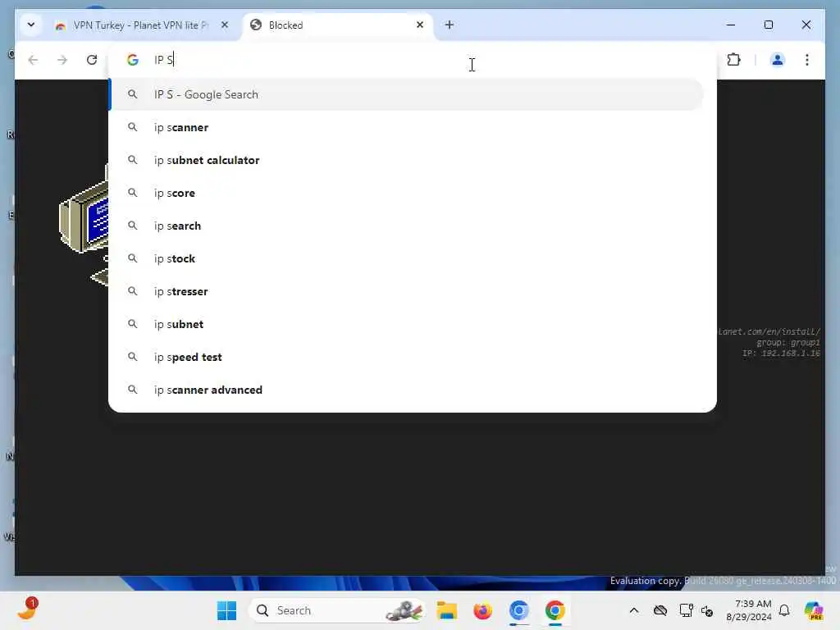Open the notifications bell icon
840x630 pixels.
click(784, 610)
